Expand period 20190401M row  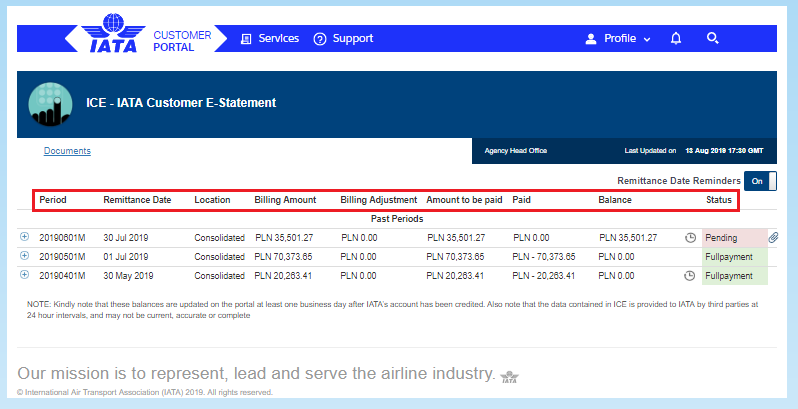tap(24, 274)
